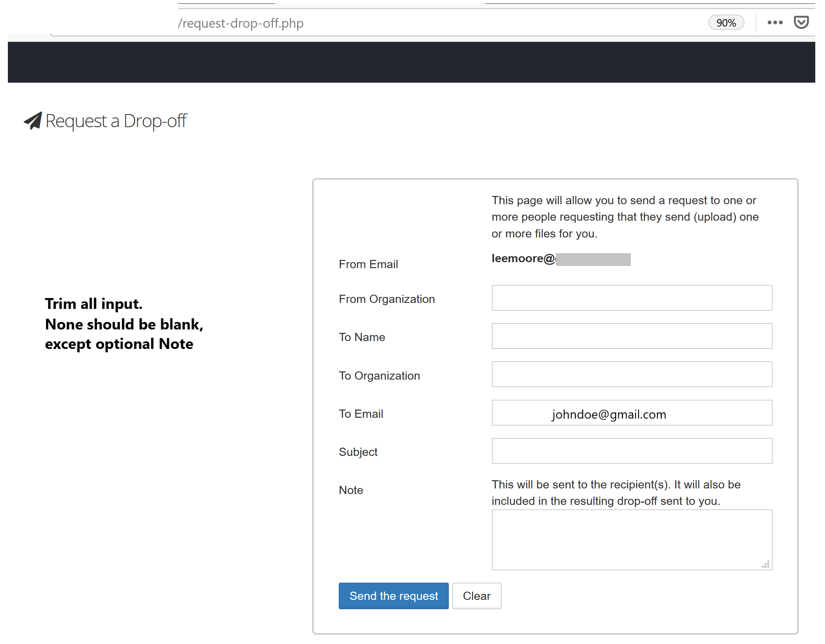
Task: Click the From Email label
Action: pyautogui.click(x=368, y=264)
